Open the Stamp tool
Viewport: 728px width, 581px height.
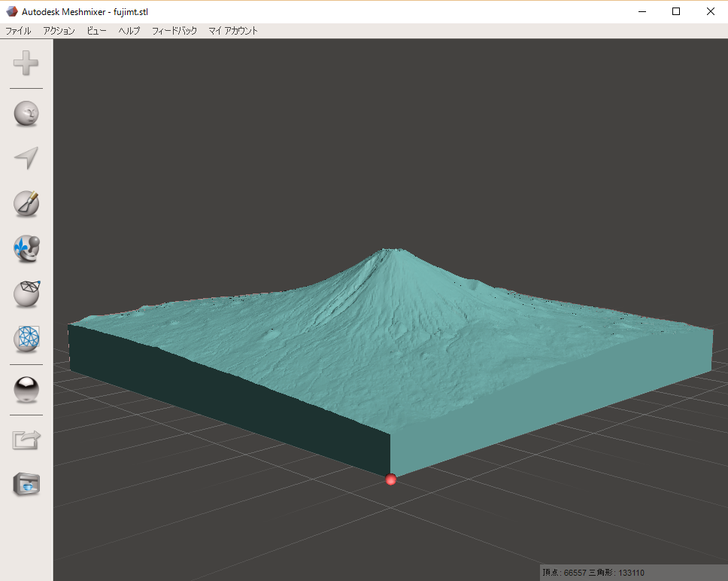(x=26, y=248)
